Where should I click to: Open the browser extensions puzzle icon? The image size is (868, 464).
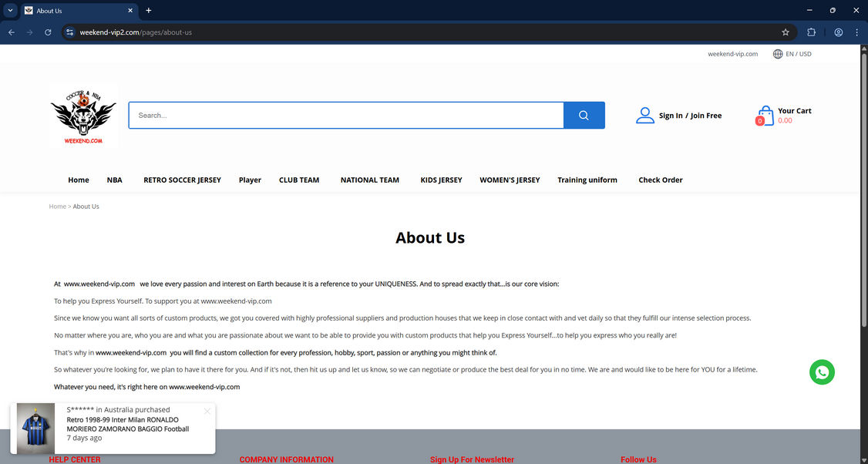click(811, 32)
